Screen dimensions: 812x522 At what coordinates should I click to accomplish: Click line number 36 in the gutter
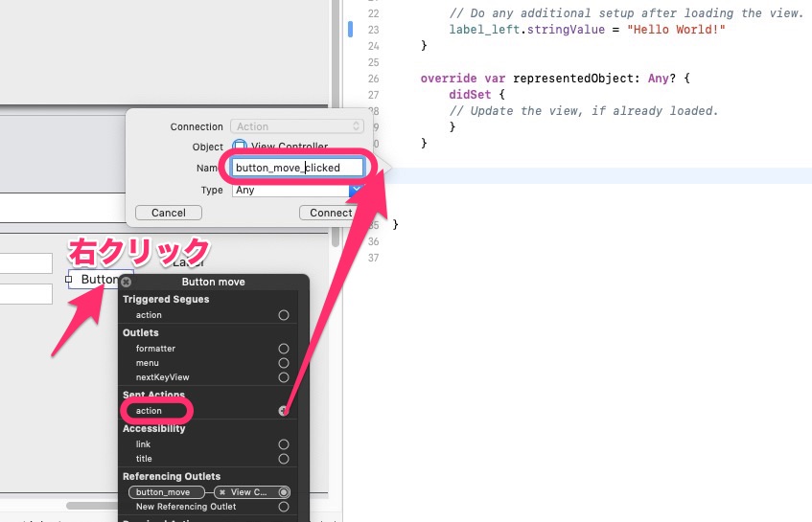coord(373,241)
